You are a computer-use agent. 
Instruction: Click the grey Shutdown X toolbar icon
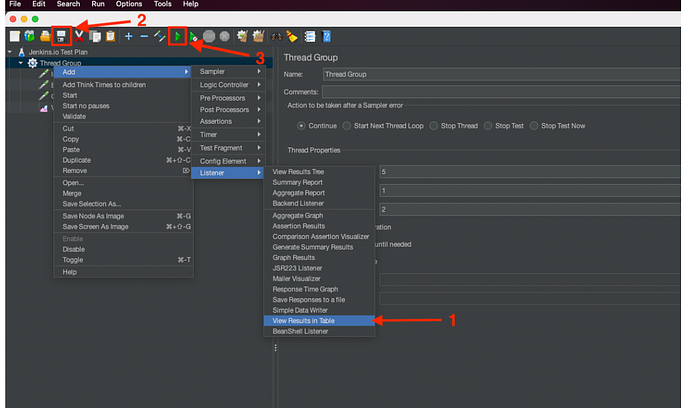(x=225, y=36)
